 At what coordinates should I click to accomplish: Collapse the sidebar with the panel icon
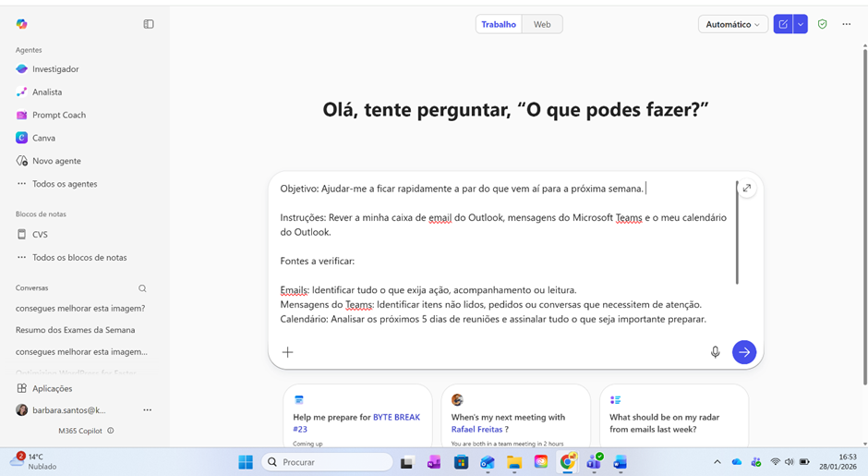click(149, 24)
